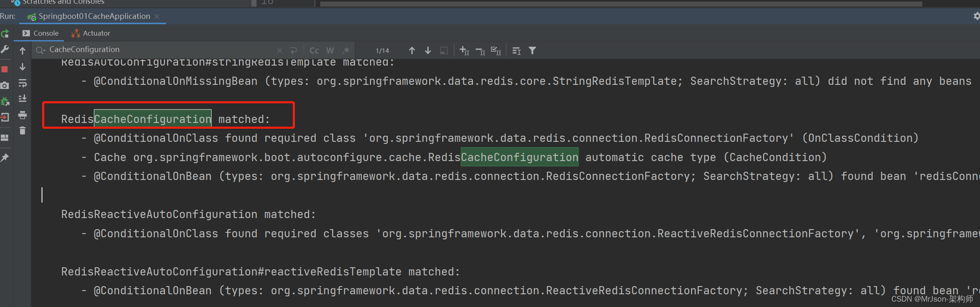
Task: Toggle Regex (.*) search option
Action: [x=346, y=50]
